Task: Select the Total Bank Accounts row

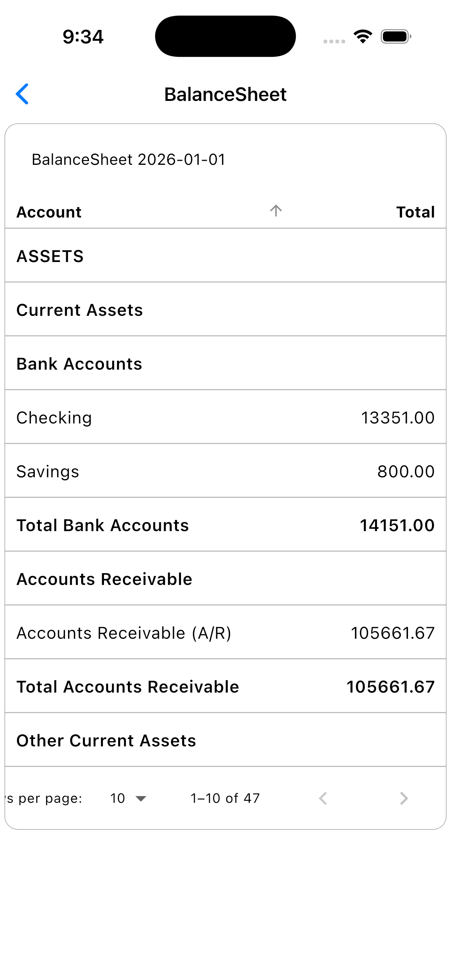Action: coord(225,525)
